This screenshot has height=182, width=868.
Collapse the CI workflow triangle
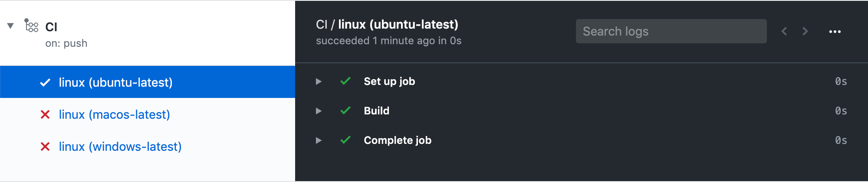pos(10,26)
